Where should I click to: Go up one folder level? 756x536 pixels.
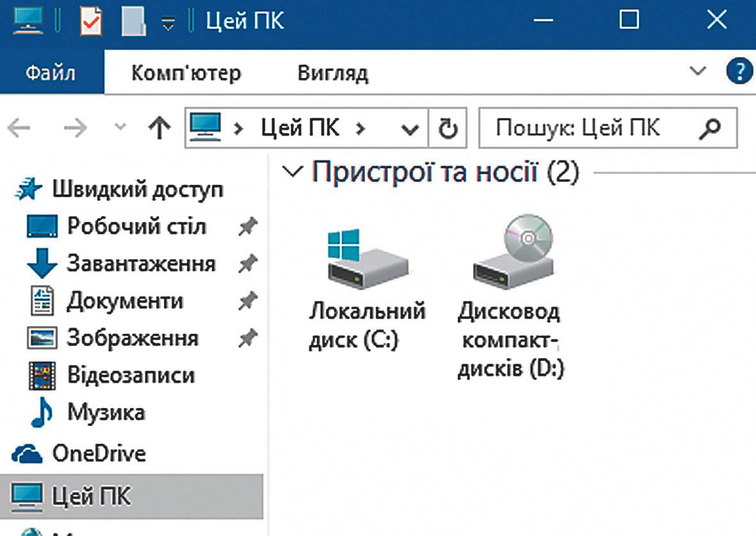(x=159, y=129)
